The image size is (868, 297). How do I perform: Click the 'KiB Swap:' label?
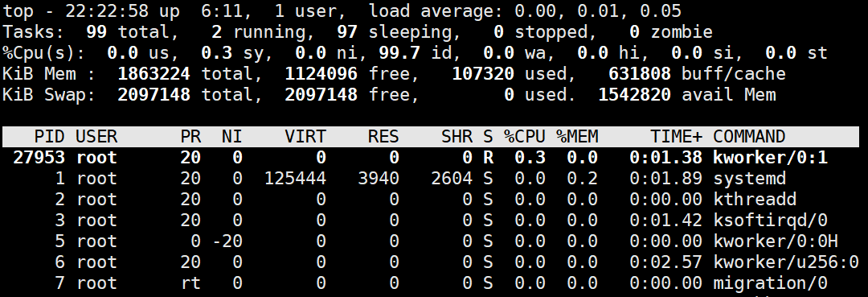[x=49, y=95]
